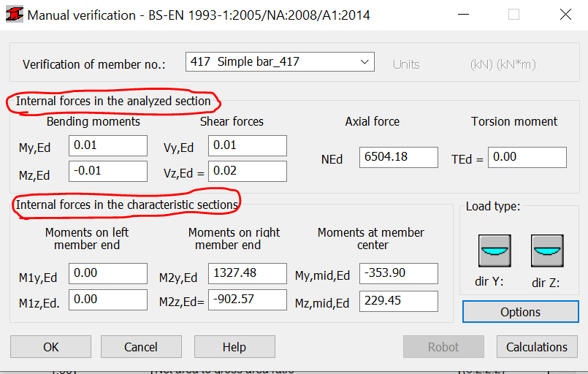588x374 pixels.
Task: Select the Vz,Ed shear force field
Action: (x=247, y=171)
